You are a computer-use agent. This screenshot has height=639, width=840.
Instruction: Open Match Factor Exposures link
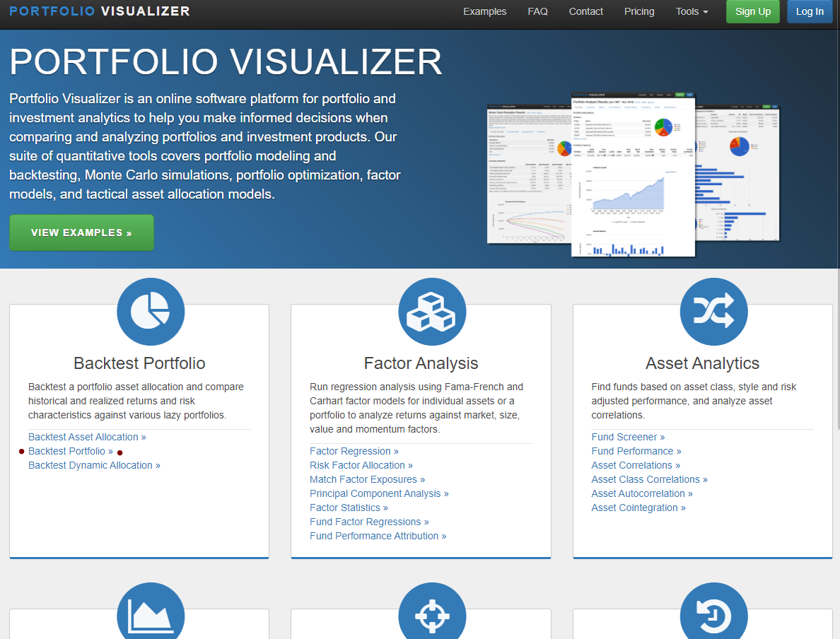tap(368, 479)
